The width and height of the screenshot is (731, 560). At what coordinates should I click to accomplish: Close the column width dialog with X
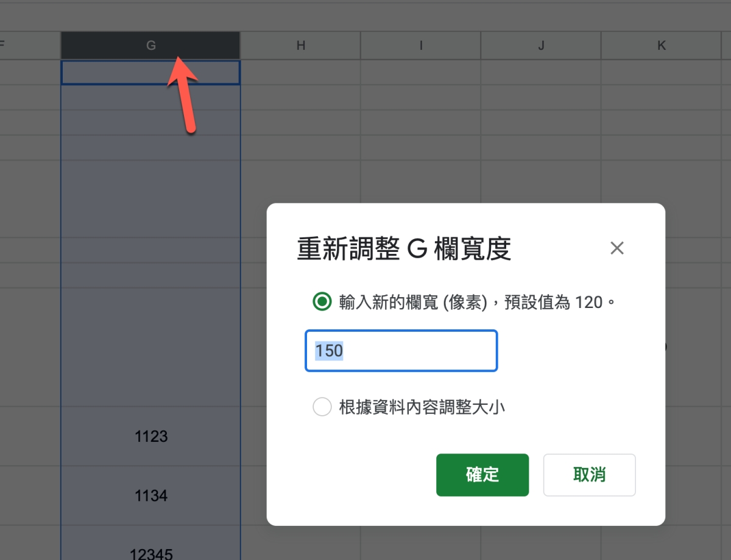tap(616, 248)
